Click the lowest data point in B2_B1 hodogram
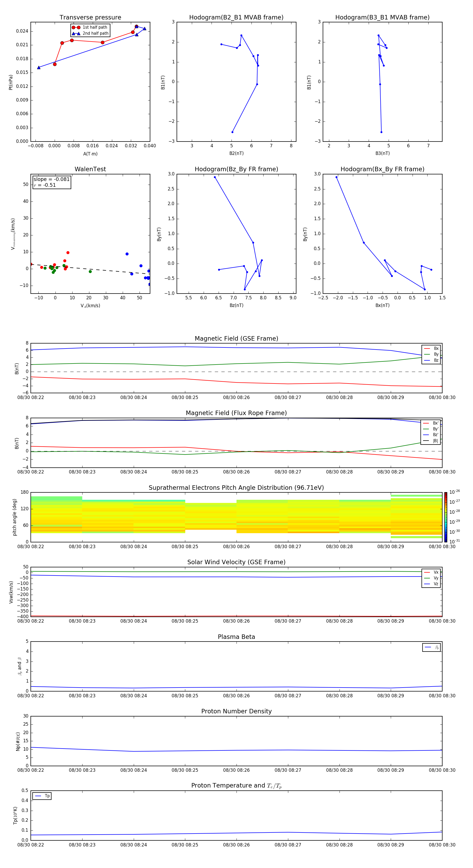Image resolution: width=473 pixels, height=868 pixels. [232, 132]
